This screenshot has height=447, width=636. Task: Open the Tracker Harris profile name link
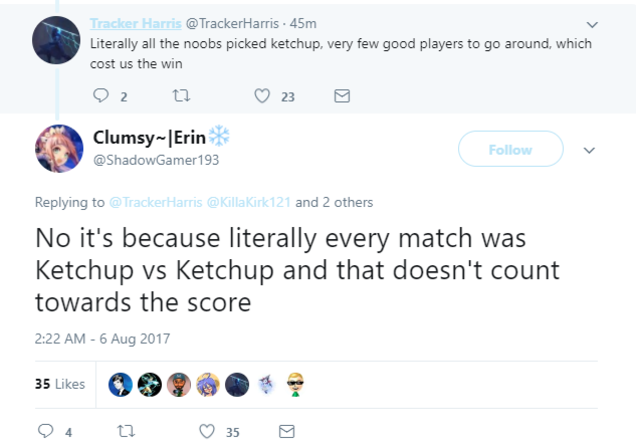(x=135, y=24)
